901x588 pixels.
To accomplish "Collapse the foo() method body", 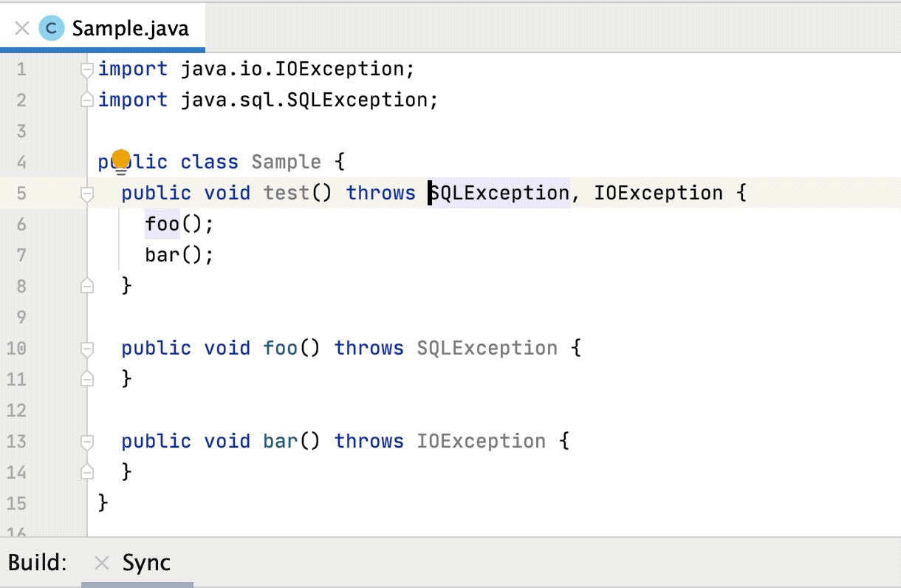I will click(x=86, y=347).
